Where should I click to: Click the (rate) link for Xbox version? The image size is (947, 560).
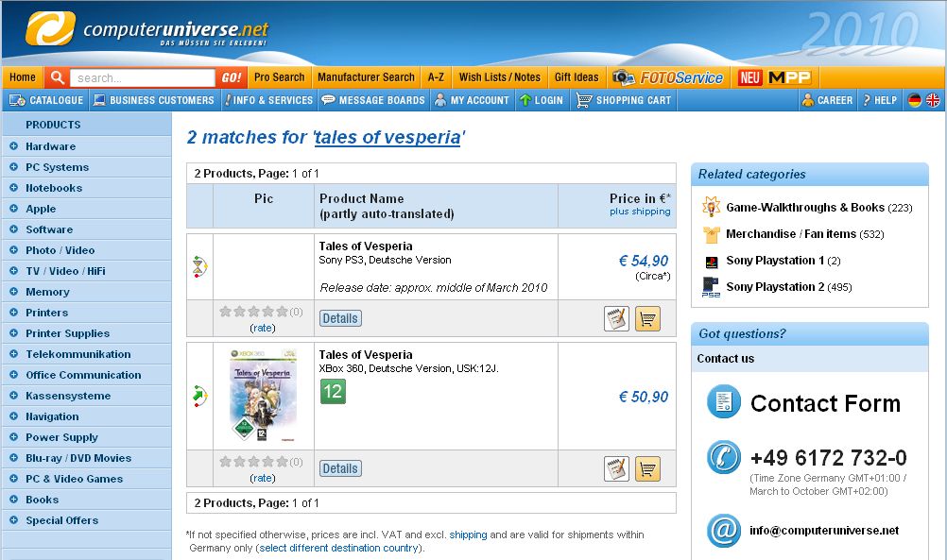[262, 478]
